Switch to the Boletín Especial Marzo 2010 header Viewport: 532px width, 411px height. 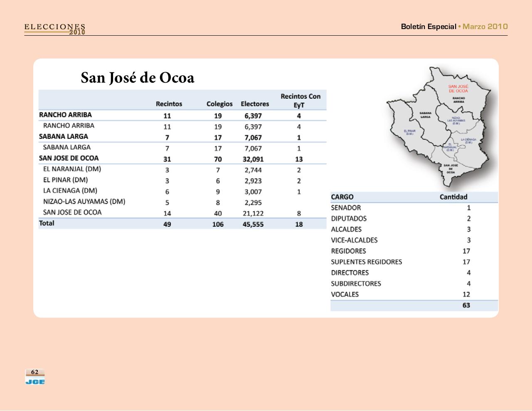[x=454, y=27]
